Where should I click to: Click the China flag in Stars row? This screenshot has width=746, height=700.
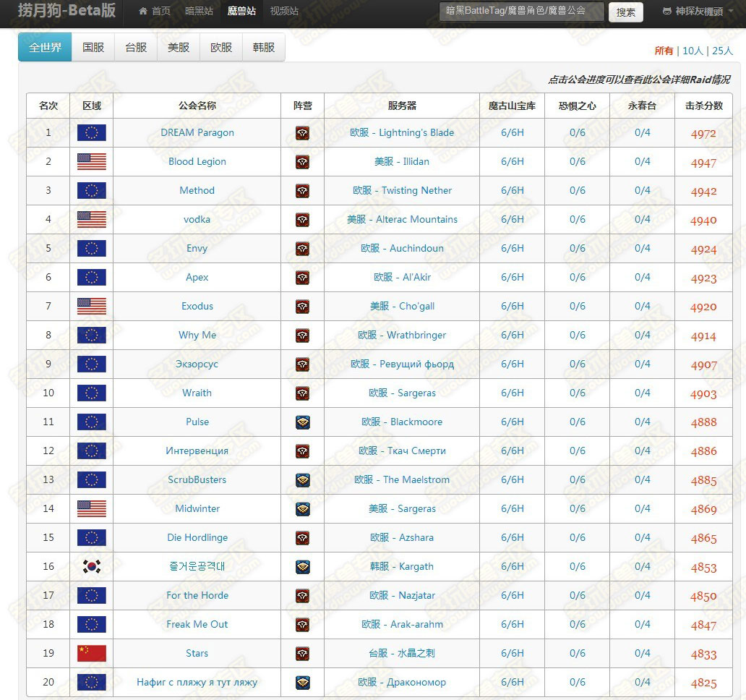pyautogui.click(x=91, y=654)
